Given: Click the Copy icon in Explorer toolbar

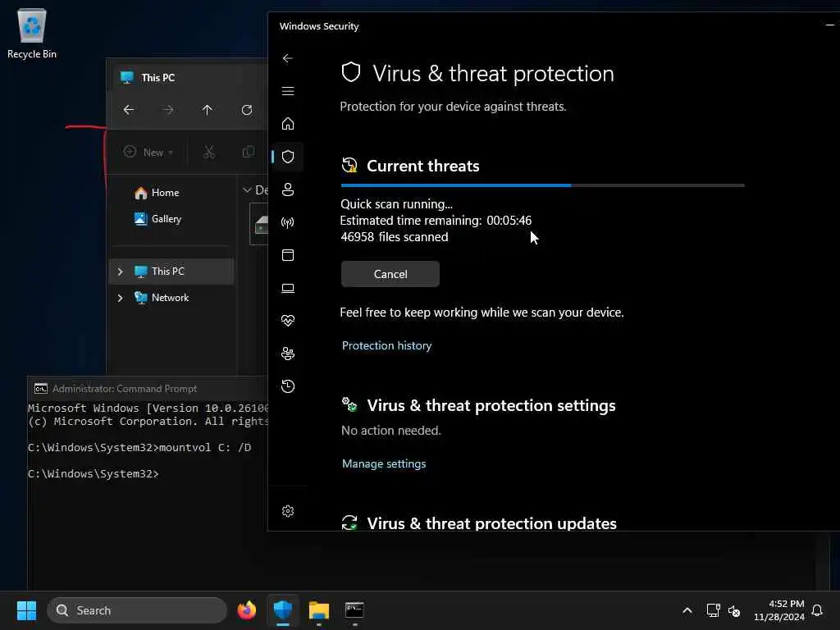Looking at the screenshot, I should (x=248, y=152).
